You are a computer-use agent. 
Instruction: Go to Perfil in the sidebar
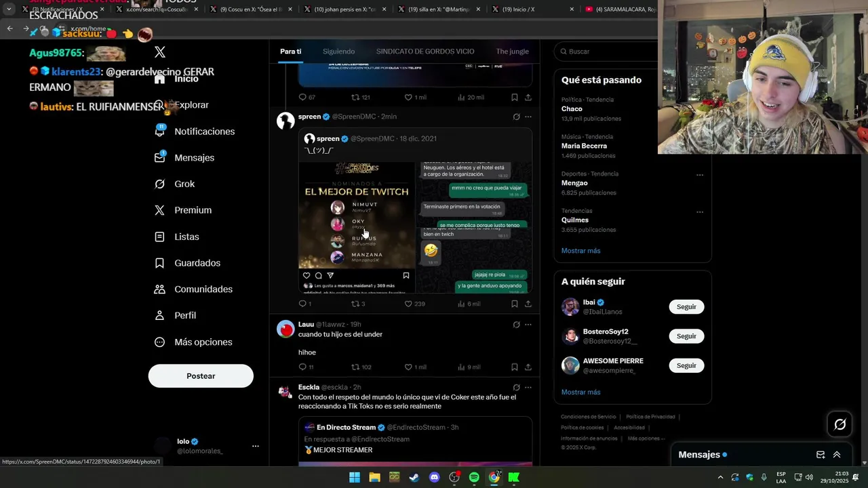pyautogui.click(x=175, y=316)
